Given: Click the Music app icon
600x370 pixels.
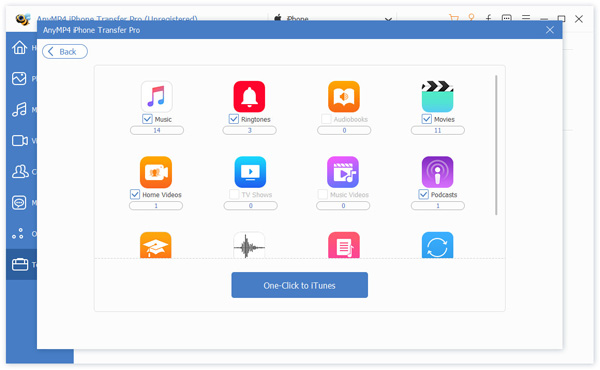Looking at the screenshot, I should click(157, 96).
